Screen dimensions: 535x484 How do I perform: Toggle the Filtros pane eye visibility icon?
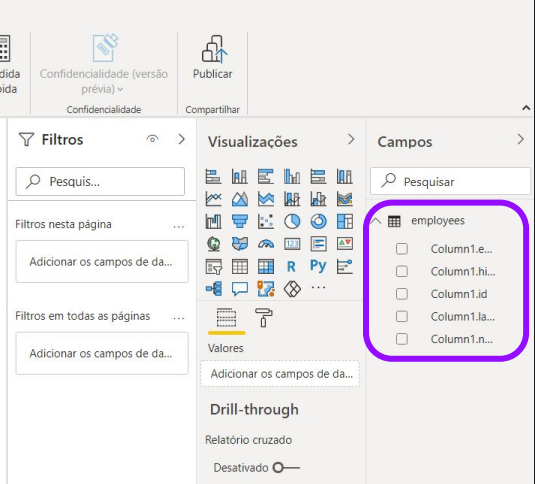[153, 139]
